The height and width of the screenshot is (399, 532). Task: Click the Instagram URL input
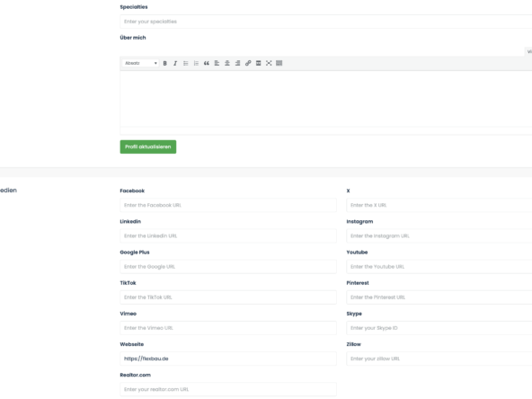[439, 235]
